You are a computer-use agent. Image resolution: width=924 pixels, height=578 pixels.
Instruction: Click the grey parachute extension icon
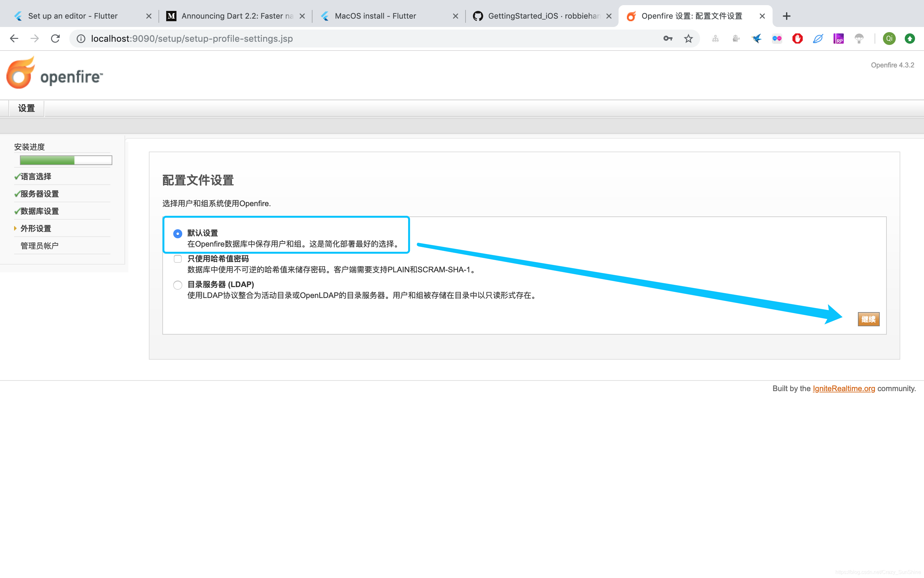coord(859,39)
